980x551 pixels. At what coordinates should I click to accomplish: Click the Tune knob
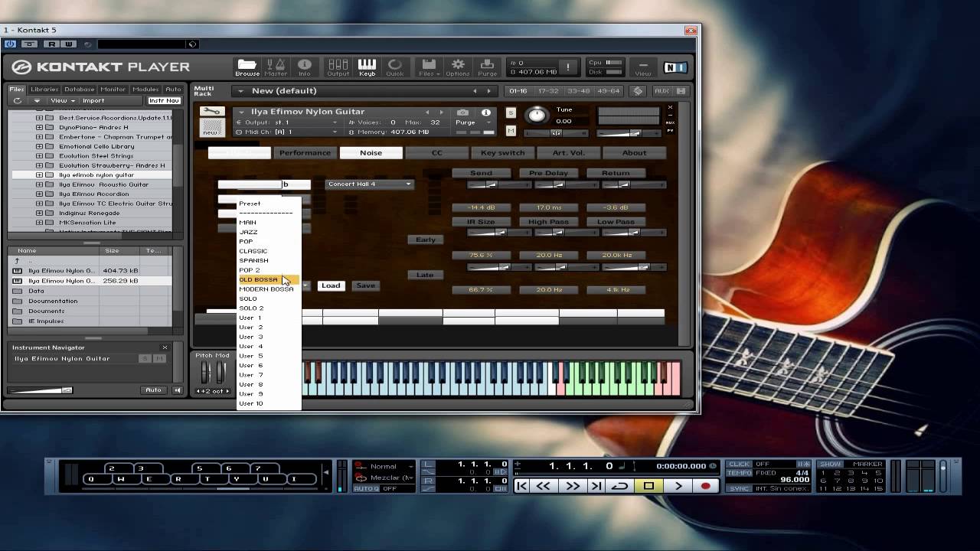[x=537, y=115]
